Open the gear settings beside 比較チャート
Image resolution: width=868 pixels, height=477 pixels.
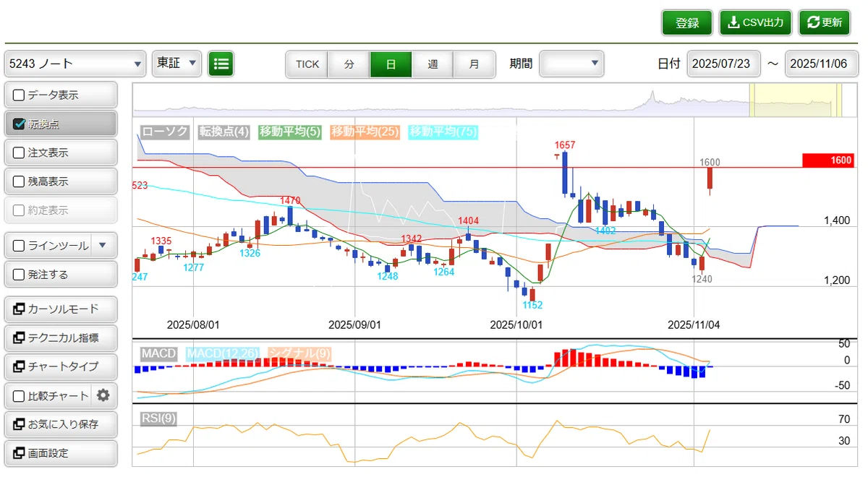click(x=103, y=395)
